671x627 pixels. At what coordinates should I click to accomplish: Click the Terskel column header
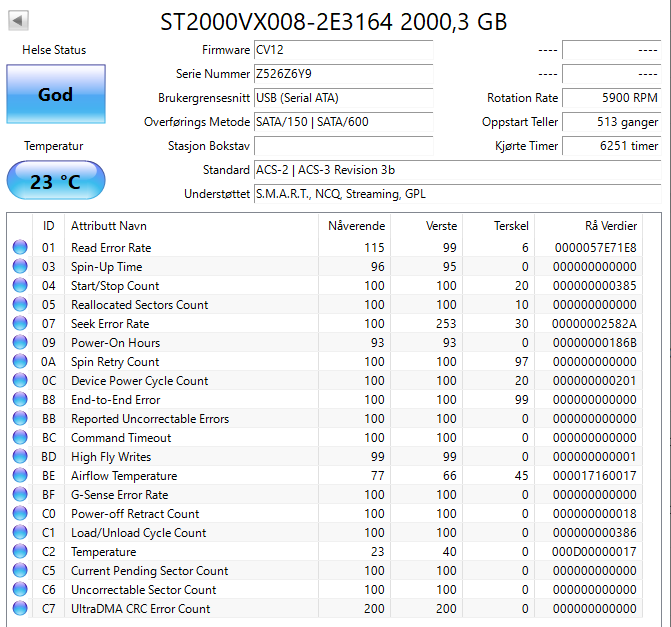[x=510, y=225]
